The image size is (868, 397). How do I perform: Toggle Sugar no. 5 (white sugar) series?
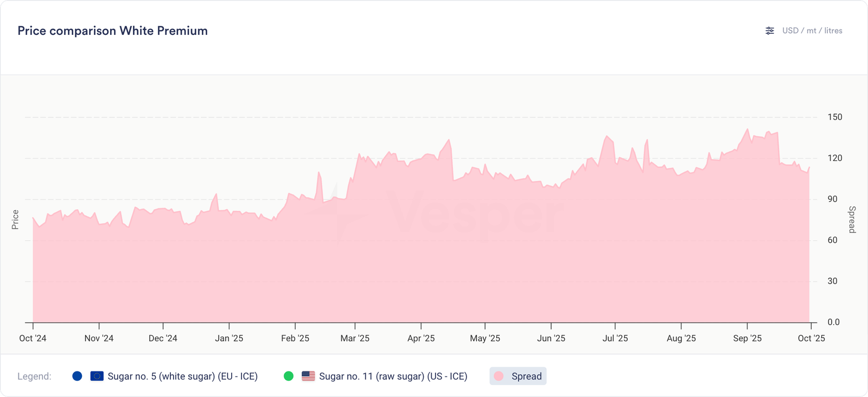[x=182, y=376]
